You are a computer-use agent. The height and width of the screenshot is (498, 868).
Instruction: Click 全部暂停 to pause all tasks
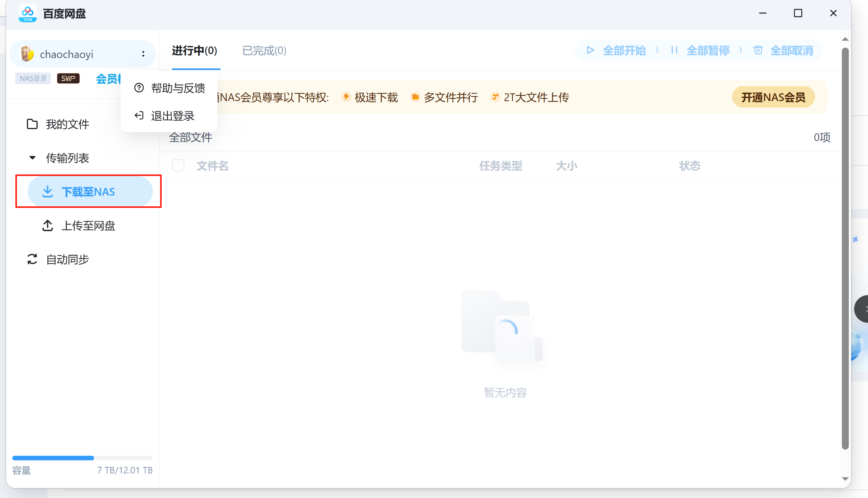[700, 50]
